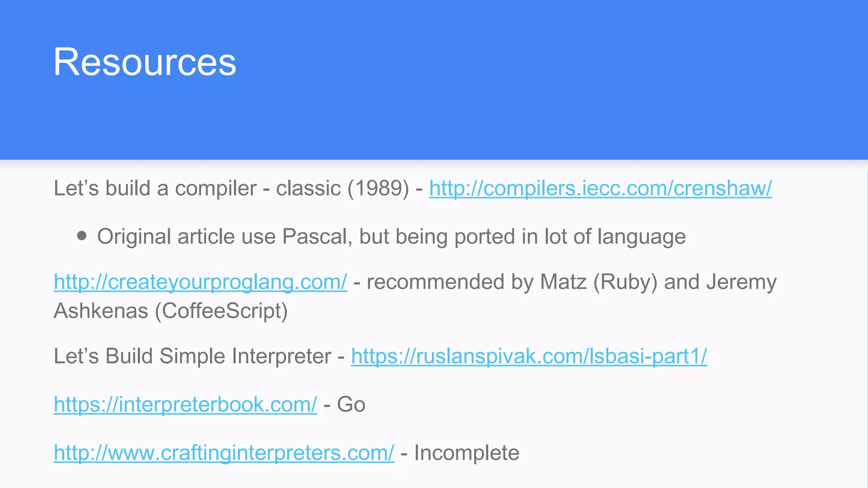Click the bullet dot before Original article

(82, 236)
